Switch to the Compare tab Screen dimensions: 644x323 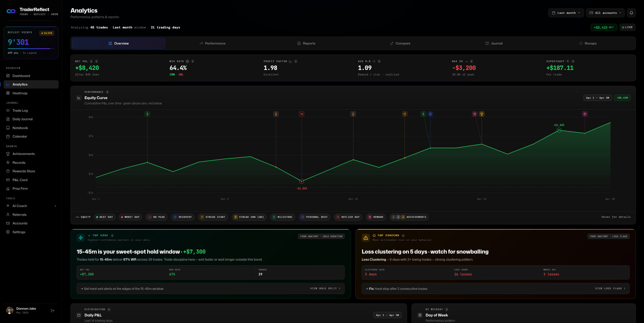(x=400, y=43)
